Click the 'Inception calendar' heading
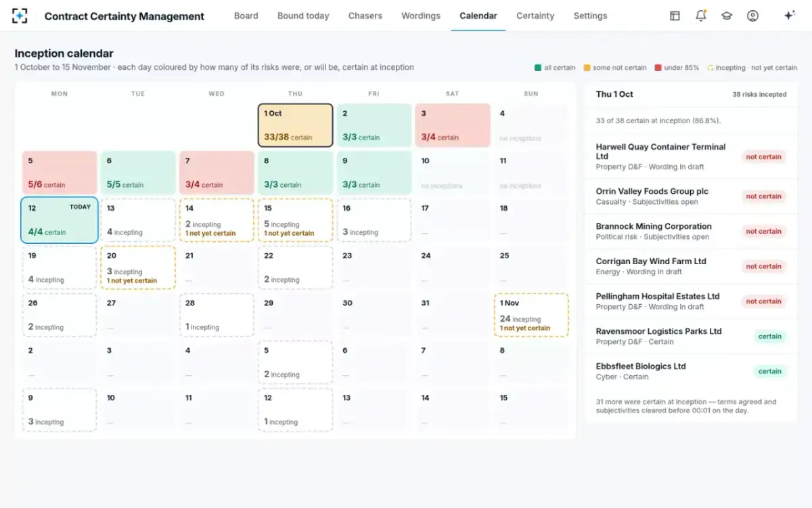812x508 pixels. (64, 54)
